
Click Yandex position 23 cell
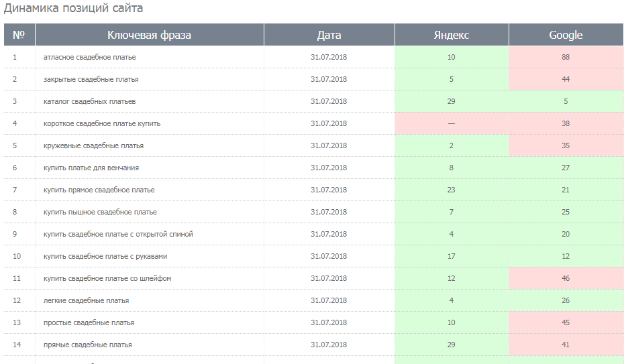pos(452,190)
